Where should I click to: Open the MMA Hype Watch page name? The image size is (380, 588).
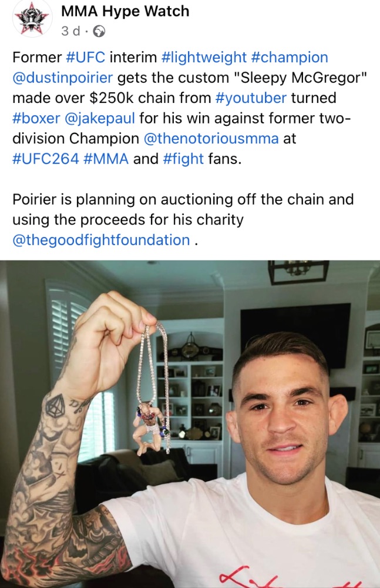[x=125, y=11]
